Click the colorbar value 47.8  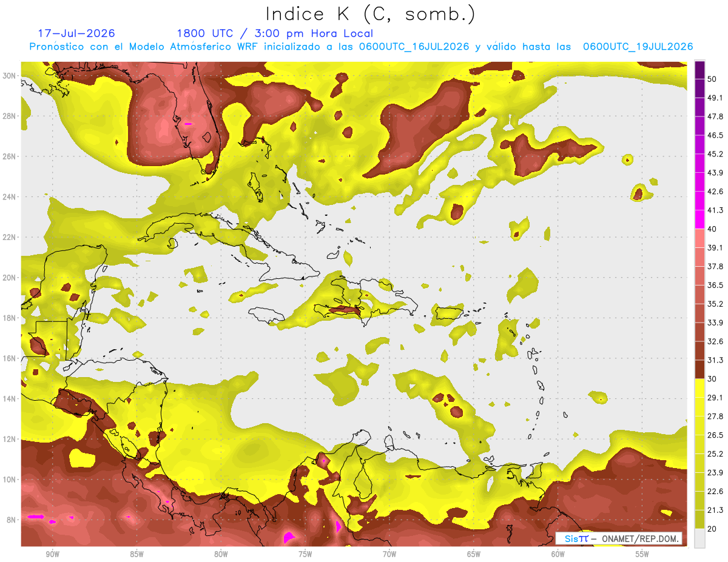[x=715, y=116]
